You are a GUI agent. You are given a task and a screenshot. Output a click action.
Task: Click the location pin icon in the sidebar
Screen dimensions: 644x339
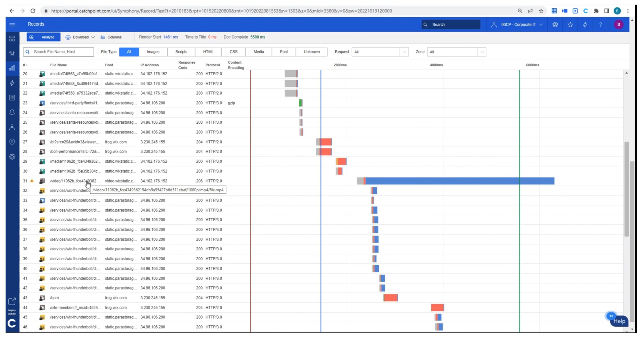[12, 142]
